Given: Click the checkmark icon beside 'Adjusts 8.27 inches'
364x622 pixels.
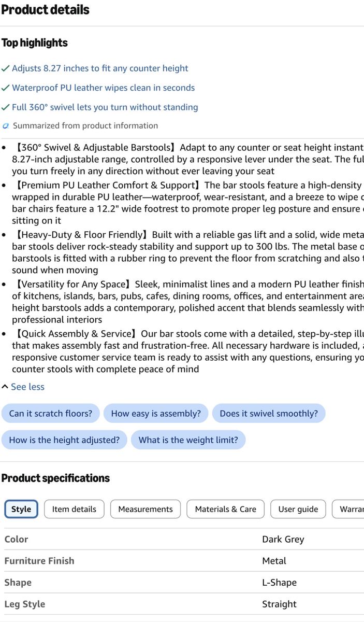Looking at the screenshot, I should 5,68.
